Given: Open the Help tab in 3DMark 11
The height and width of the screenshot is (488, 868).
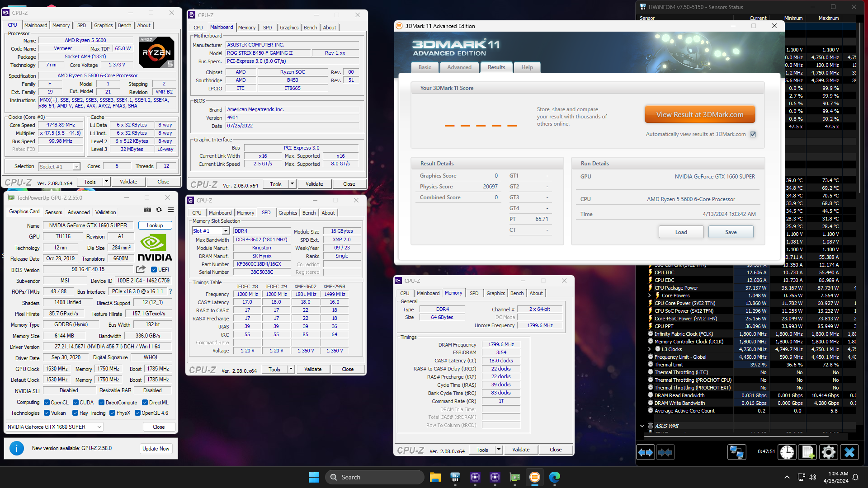Looking at the screenshot, I should 527,67.
